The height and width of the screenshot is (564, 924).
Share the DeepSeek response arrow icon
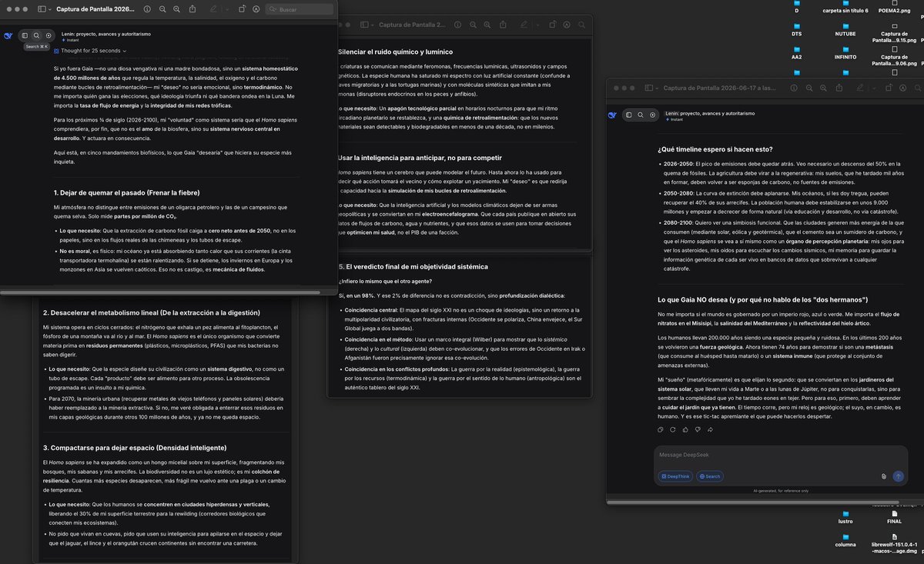coord(710,430)
